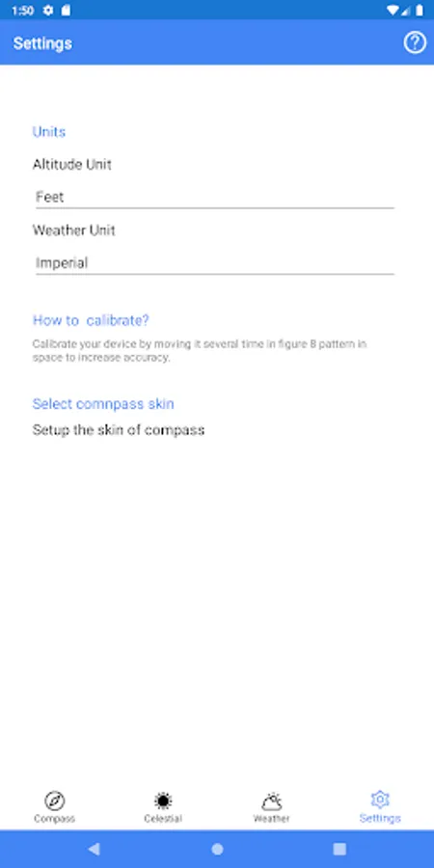434x868 pixels.
Task: Switch to the Compass tab label
Action: pos(54,818)
